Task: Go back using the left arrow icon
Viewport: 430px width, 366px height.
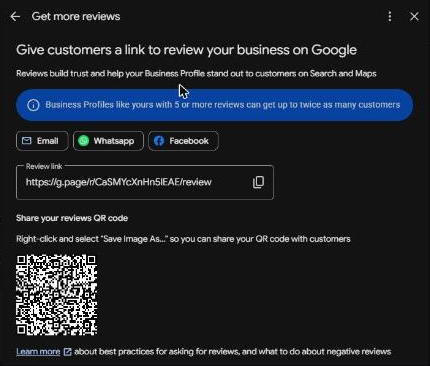Action: [x=15, y=16]
